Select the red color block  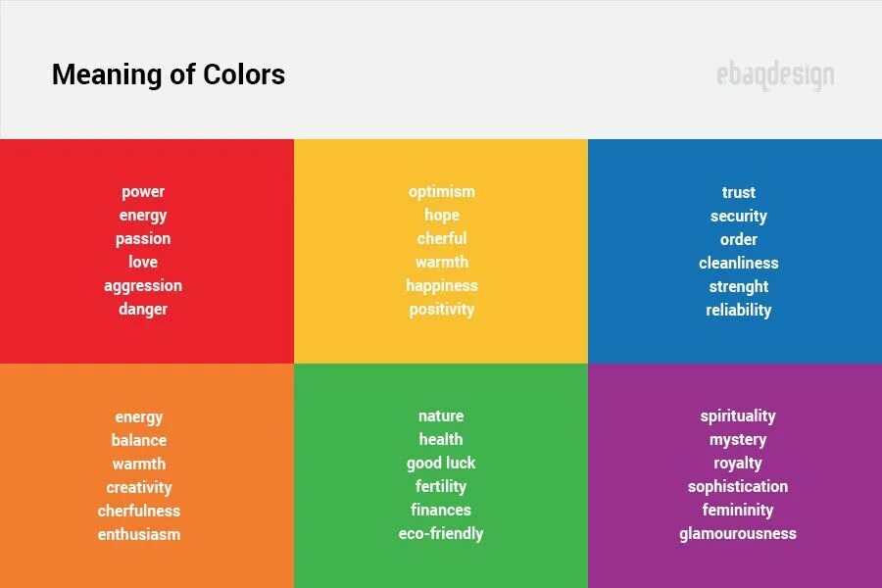[x=147, y=251]
